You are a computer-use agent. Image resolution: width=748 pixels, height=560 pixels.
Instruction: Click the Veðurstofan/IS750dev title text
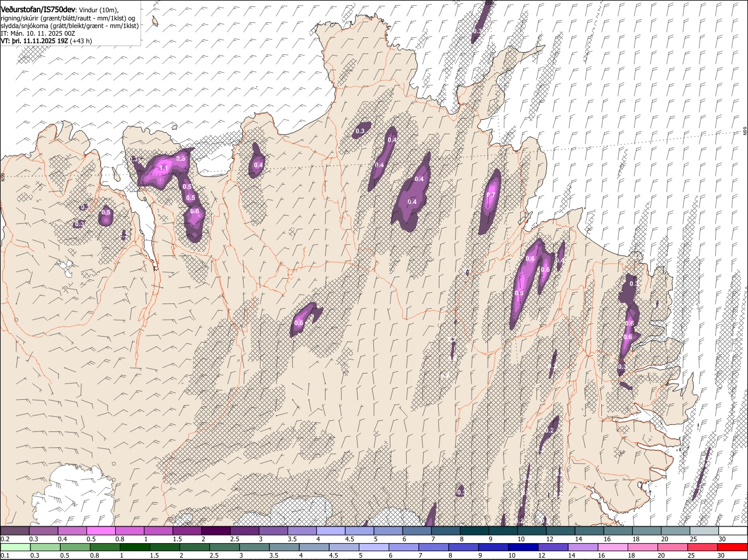coord(38,10)
